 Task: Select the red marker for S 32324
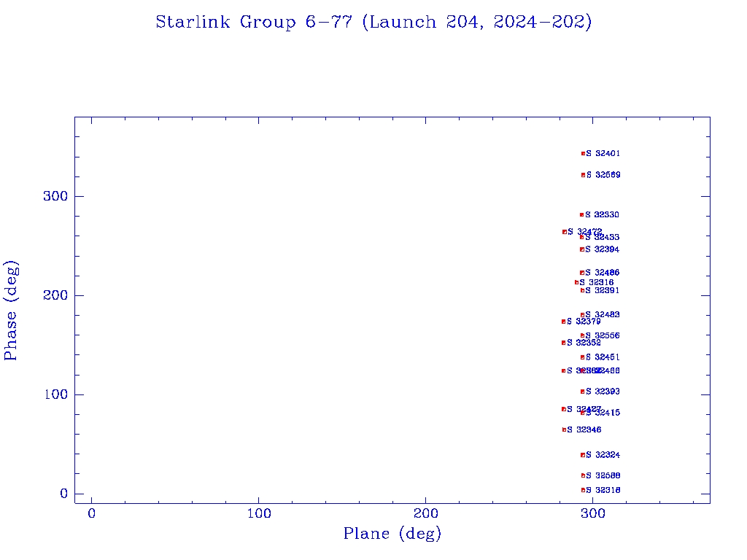(x=582, y=455)
